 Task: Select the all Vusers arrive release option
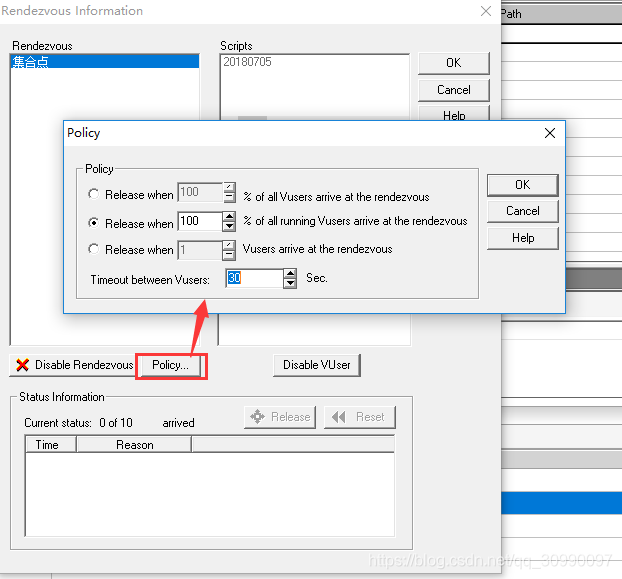click(x=93, y=194)
